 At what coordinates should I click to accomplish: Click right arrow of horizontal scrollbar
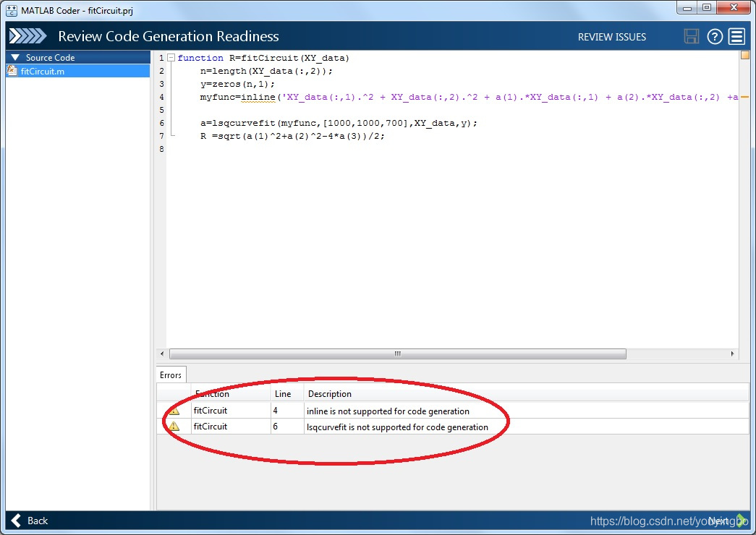(732, 354)
